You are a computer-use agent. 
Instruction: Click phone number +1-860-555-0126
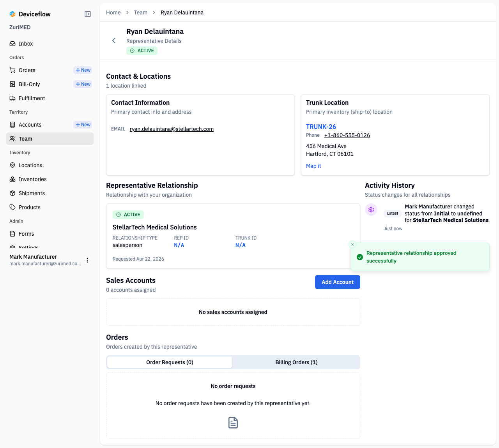[x=347, y=135]
